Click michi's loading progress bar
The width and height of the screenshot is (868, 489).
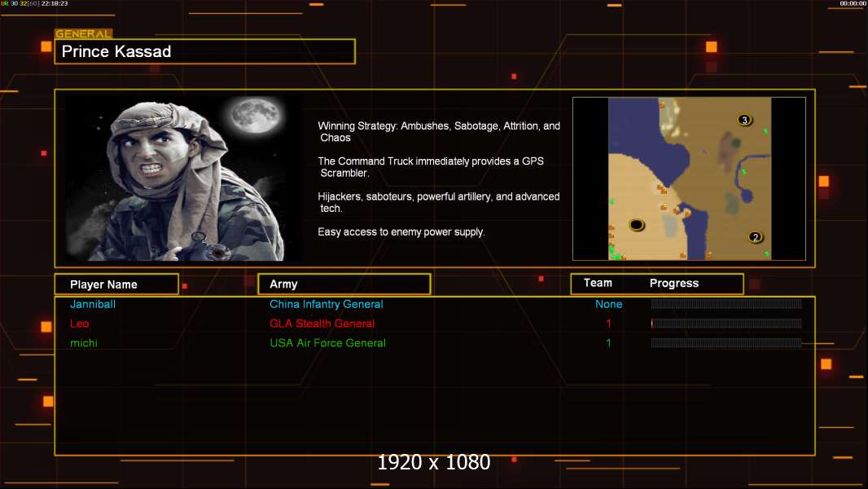(x=726, y=343)
